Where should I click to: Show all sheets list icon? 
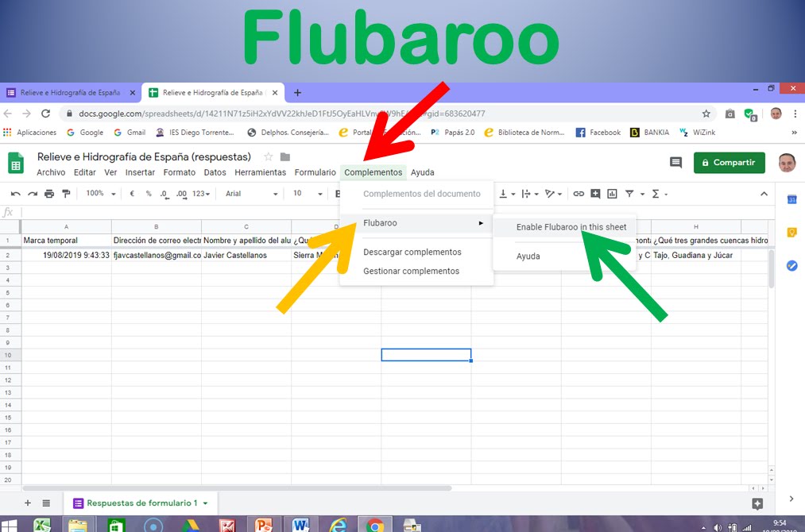46,503
